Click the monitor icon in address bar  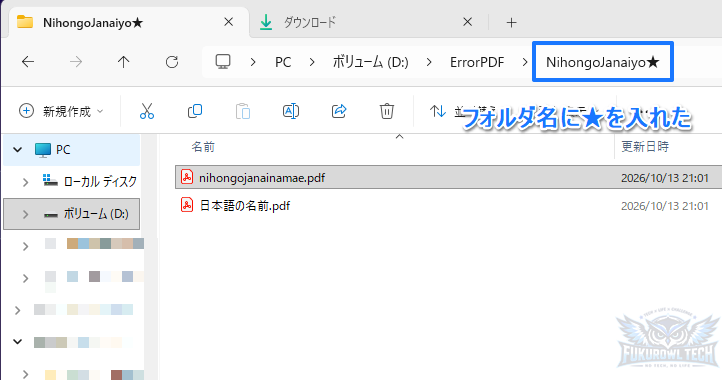point(223,62)
